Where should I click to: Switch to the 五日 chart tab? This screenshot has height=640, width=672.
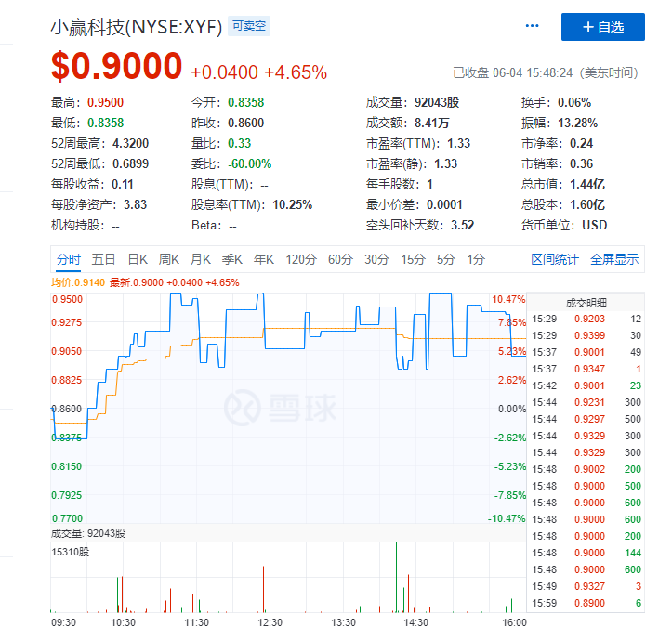point(103,259)
